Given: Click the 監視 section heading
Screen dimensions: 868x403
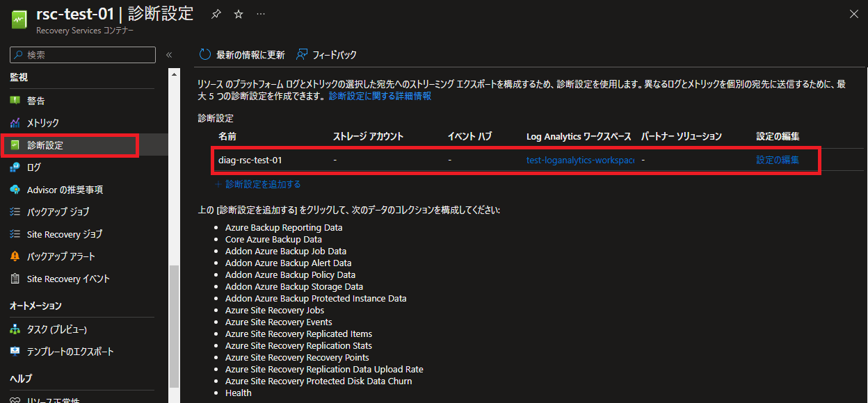Looking at the screenshot, I should click(19, 77).
